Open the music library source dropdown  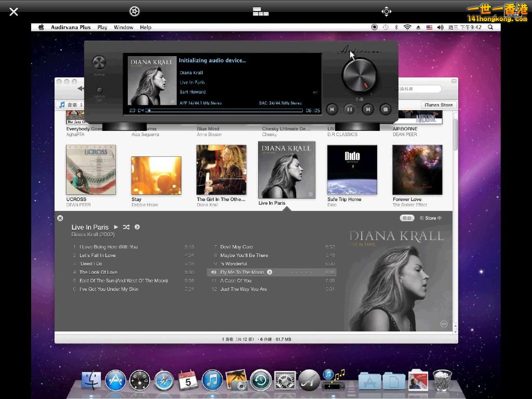(x=70, y=105)
